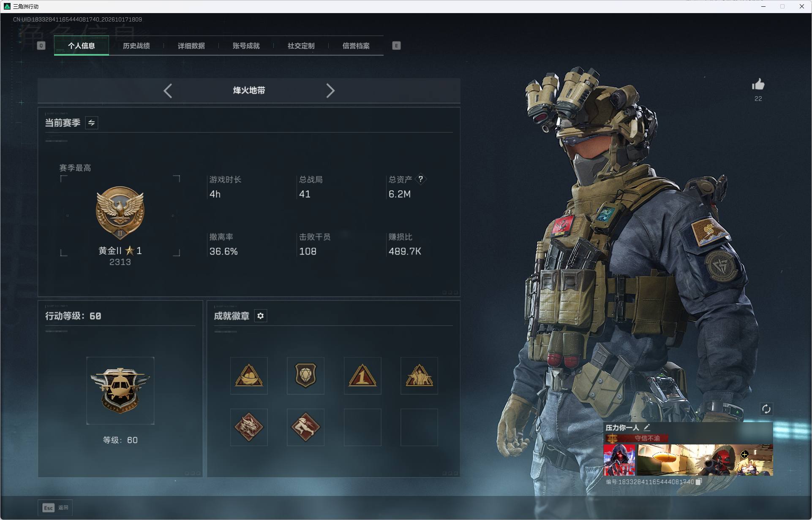Click the E key next-tab icon

(x=396, y=46)
